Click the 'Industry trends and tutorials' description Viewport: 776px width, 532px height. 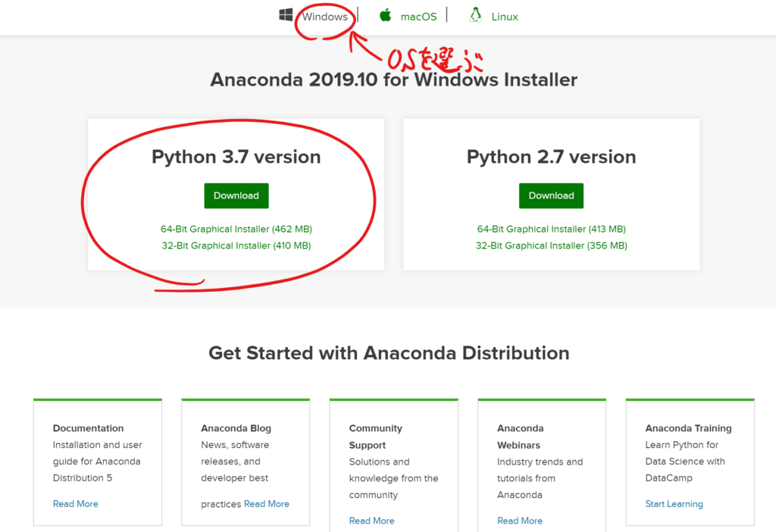click(540, 478)
